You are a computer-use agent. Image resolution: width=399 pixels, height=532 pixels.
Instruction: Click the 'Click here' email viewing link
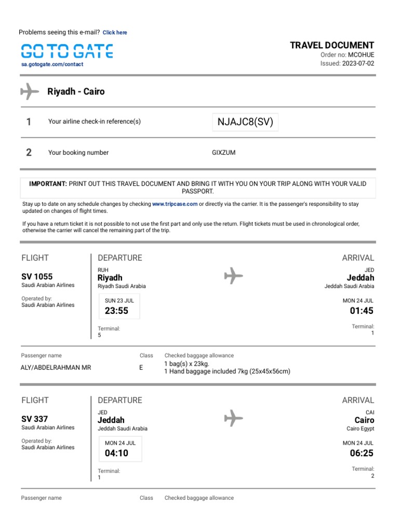115,32
